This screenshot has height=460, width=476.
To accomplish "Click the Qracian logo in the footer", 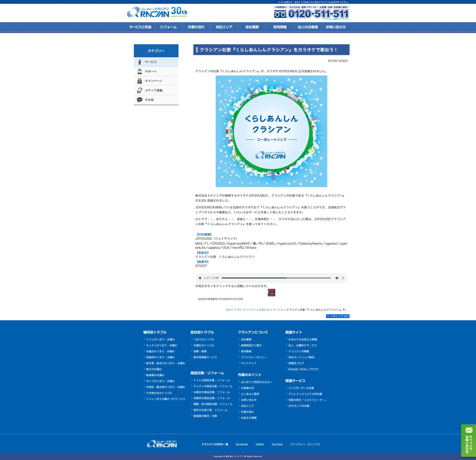I will click(x=162, y=444).
